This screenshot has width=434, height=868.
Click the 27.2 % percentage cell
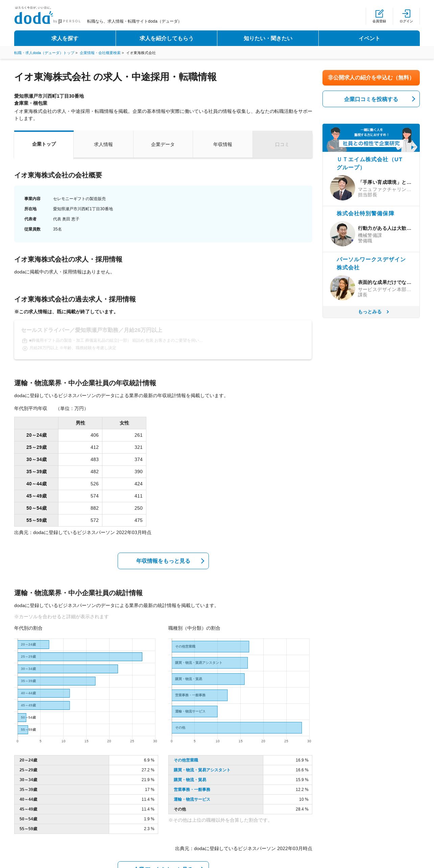pos(134,770)
